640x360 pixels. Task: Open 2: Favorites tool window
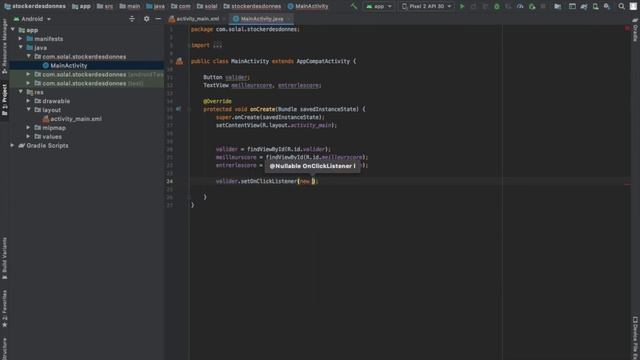click(4, 309)
